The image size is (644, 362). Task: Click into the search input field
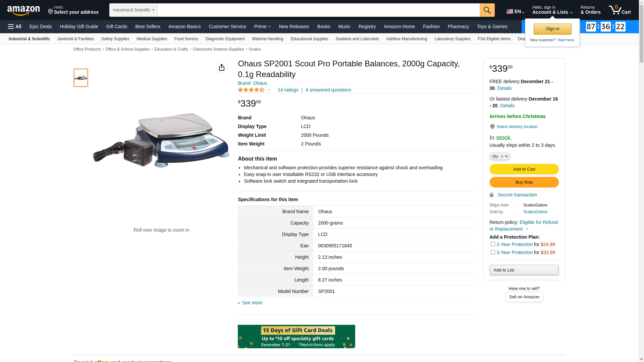318,10
